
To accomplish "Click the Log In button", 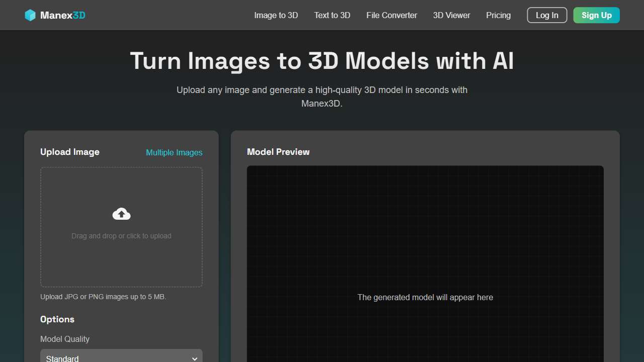I will [547, 15].
